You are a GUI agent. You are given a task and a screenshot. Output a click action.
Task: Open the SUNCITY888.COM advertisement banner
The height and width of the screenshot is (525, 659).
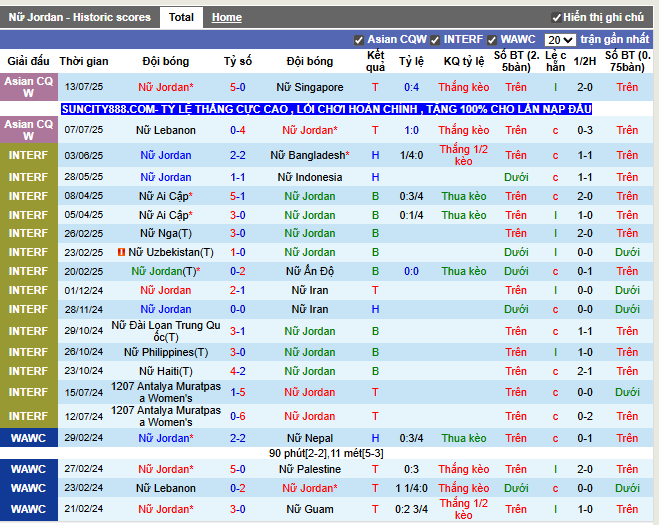[x=326, y=109]
